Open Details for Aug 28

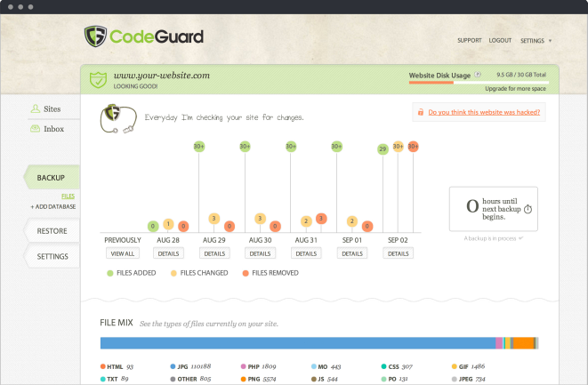pos(168,253)
